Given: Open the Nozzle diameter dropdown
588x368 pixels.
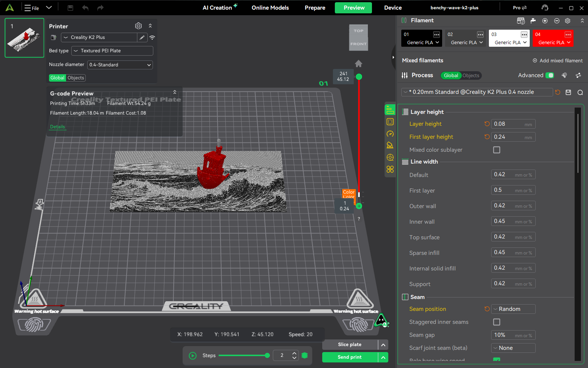Looking at the screenshot, I should point(120,65).
